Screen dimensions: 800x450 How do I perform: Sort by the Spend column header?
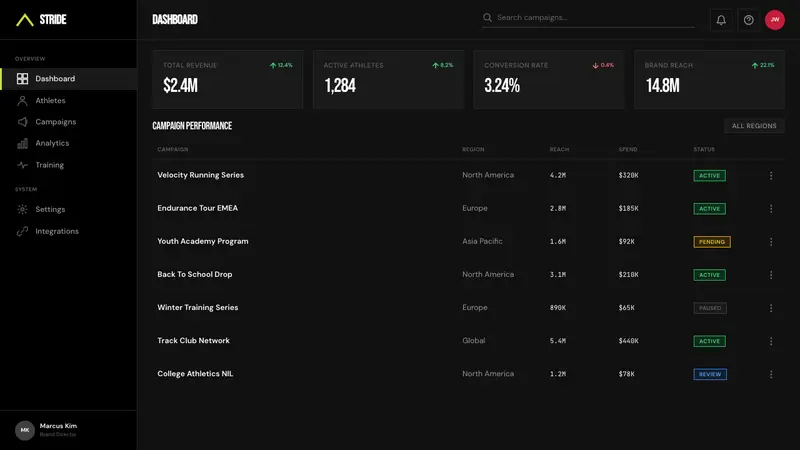(628, 149)
